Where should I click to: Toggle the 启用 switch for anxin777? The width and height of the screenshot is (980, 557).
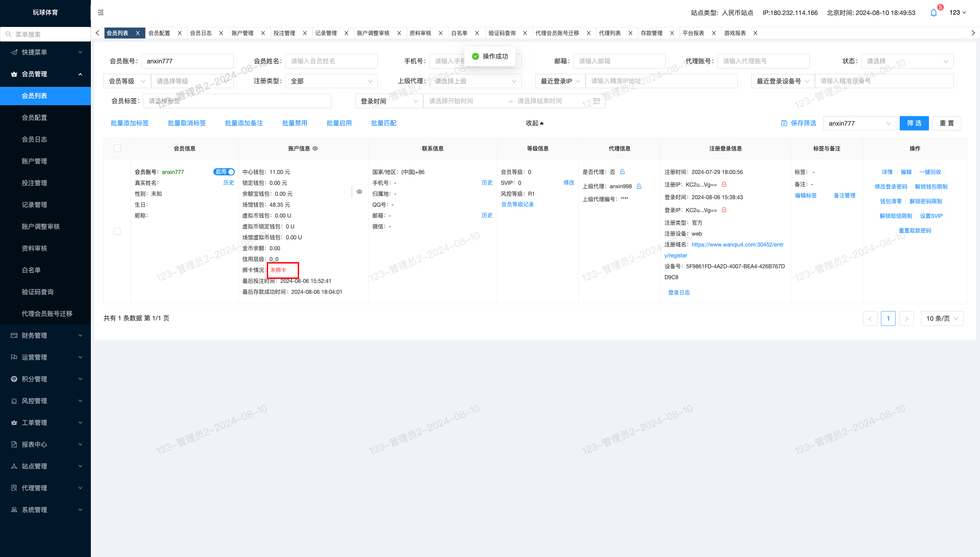pos(224,172)
